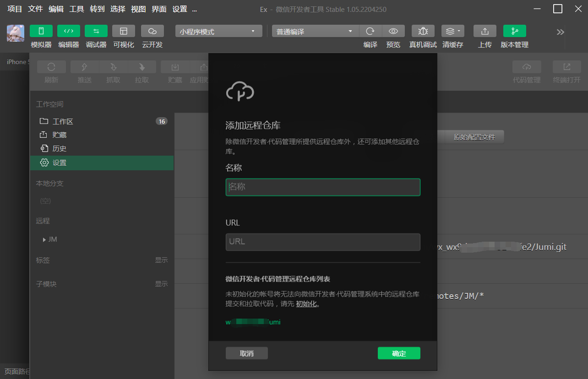Focus the 名称 input field
The image size is (588, 379).
(x=323, y=187)
